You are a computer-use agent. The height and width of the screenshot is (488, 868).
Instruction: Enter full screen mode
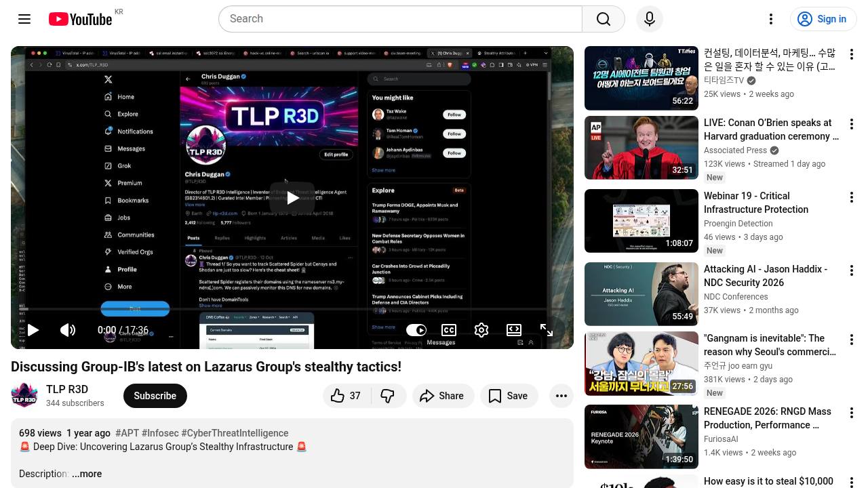pos(547,330)
